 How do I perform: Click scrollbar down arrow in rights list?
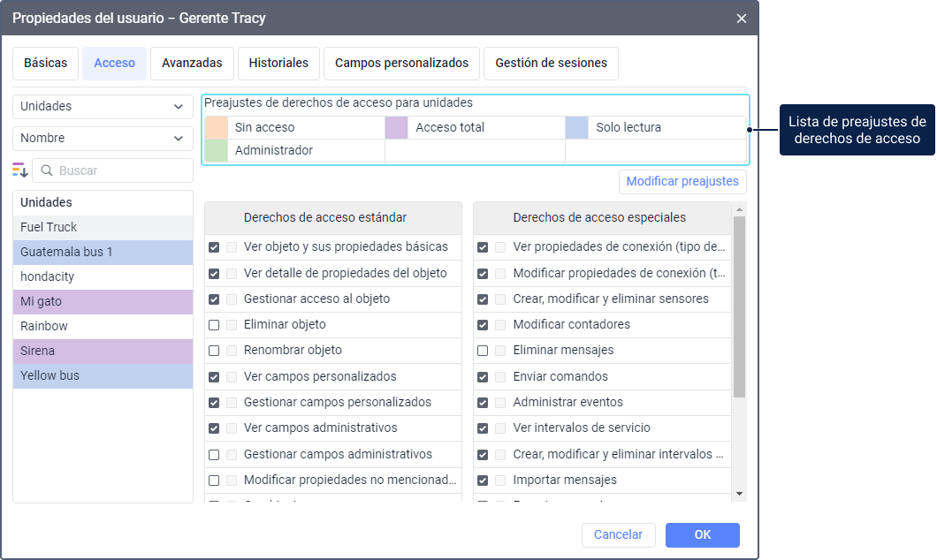(739, 494)
